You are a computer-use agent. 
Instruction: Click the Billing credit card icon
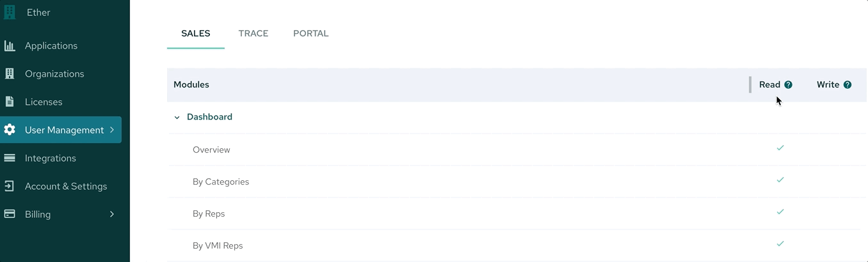(x=10, y=214)
